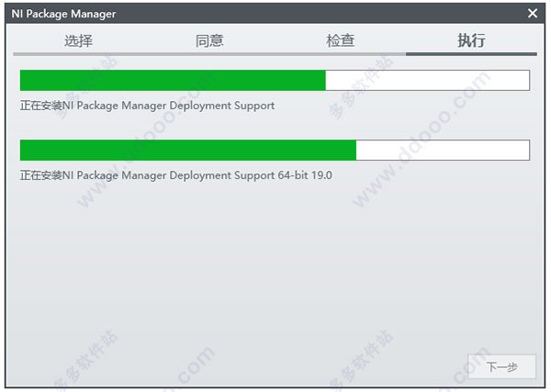Click the gray underline beneath the 选择 tab
Image resolution: width=551 pixels, height=392 pixels.
pos(79,54)
